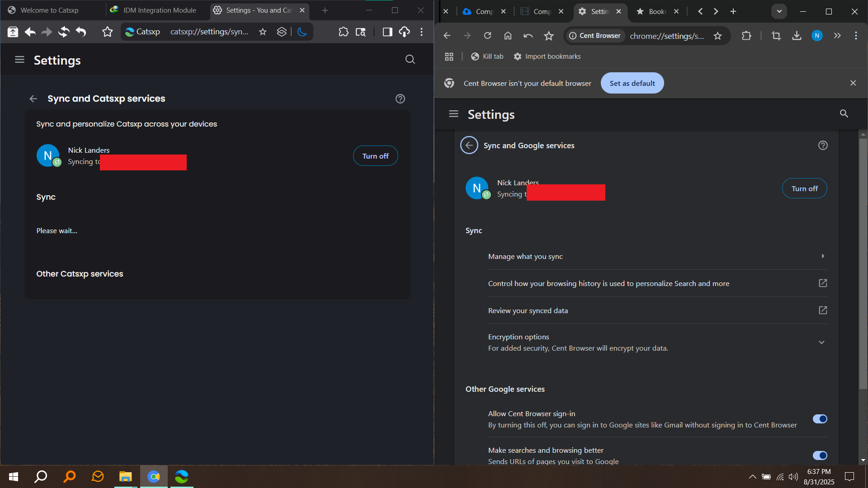
Task: Click Cent Browser crop screenshot icon
Action: [x=776, y=36]
